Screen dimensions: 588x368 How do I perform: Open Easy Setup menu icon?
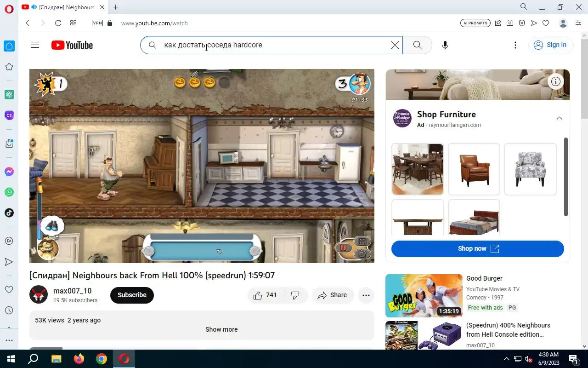[578, 23]
